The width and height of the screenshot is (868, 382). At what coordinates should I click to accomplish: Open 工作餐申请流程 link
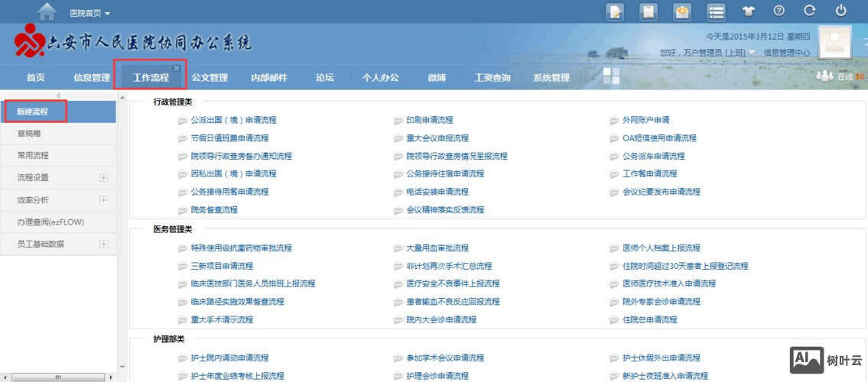pos(650,173)
